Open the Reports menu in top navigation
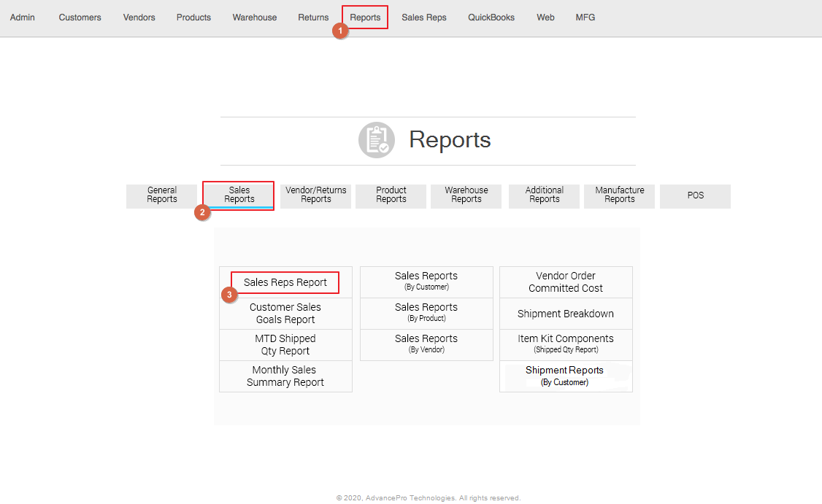Viewport: 822px width, 504px height. pyautogui.click(x=365, y=18)
